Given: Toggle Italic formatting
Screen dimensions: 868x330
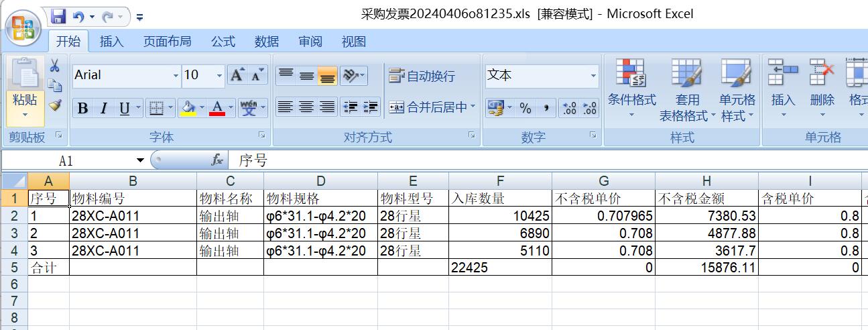Looking at the screenshot, I should point(104,108).
